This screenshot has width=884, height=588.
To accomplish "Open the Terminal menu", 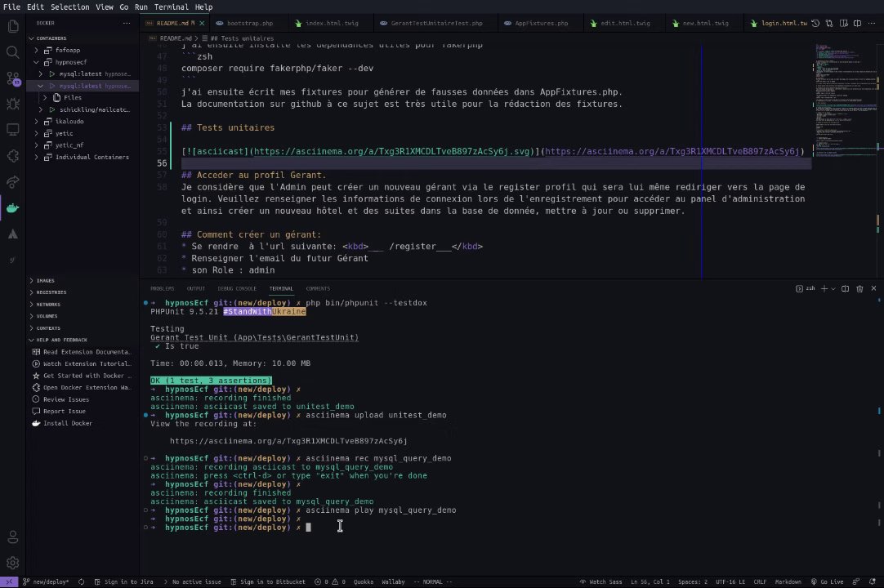I will pos(172,7).
